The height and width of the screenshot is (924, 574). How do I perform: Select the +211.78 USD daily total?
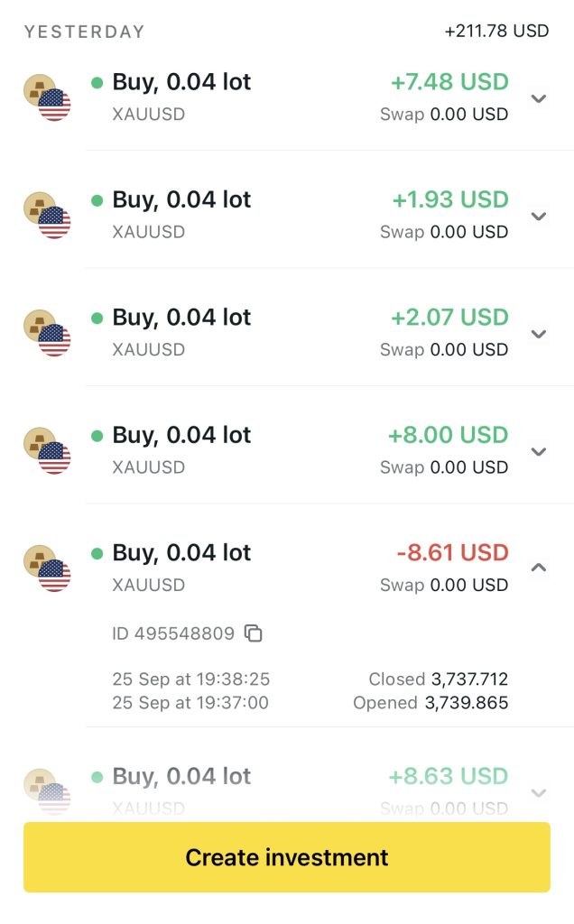[x=496, y=32]
